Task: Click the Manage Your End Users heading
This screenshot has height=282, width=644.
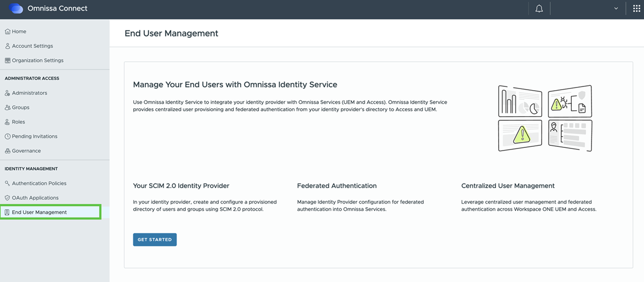Action: click(235, 85)
